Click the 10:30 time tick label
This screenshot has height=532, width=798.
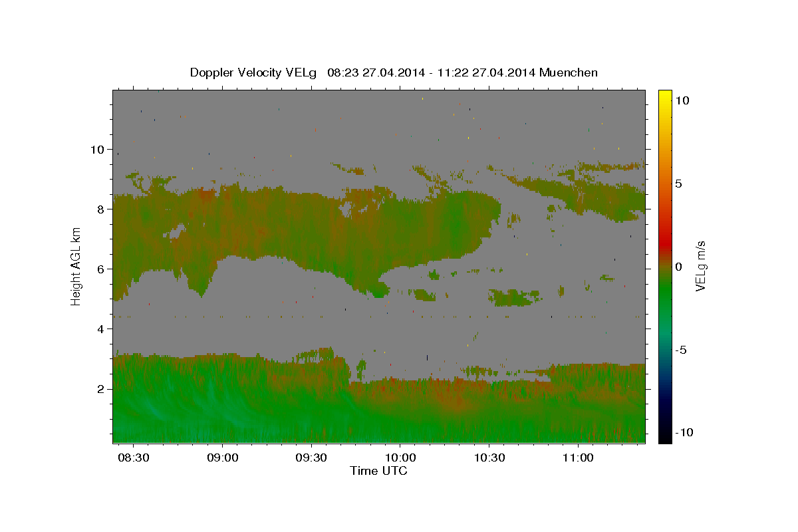click(489, 458)
